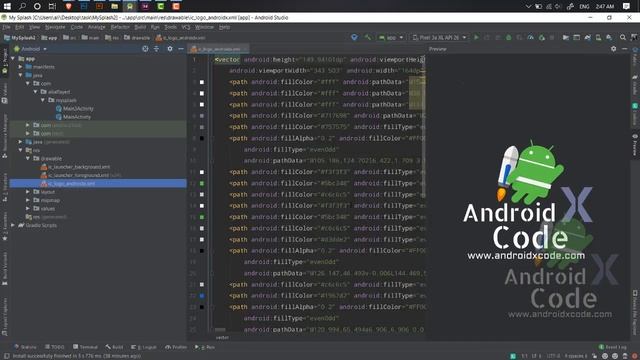640x360 pixels.
Task: Open the app run configuration dropdown
Action: pyautogui.click(x=391, y=38)
